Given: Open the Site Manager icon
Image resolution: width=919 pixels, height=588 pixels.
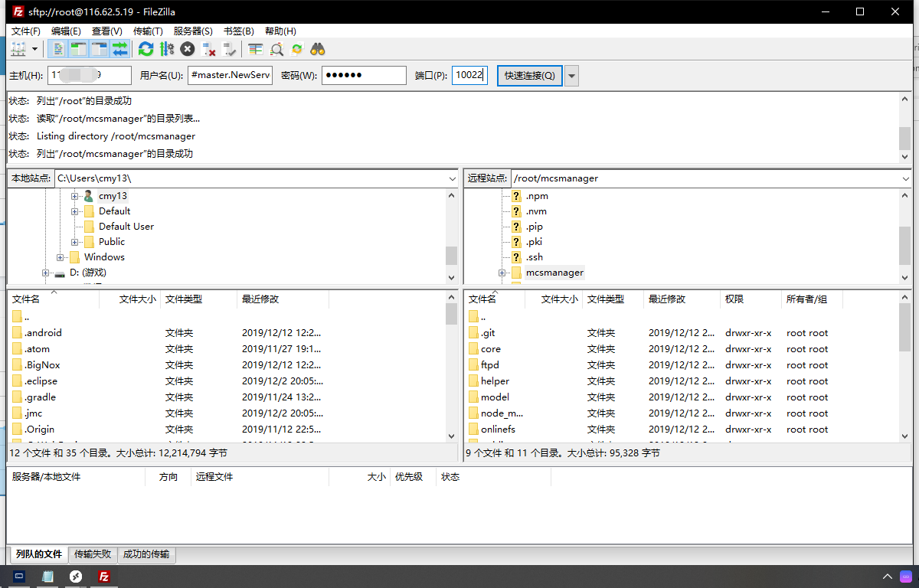Looking at the screenshot, I should coord(18,49).
